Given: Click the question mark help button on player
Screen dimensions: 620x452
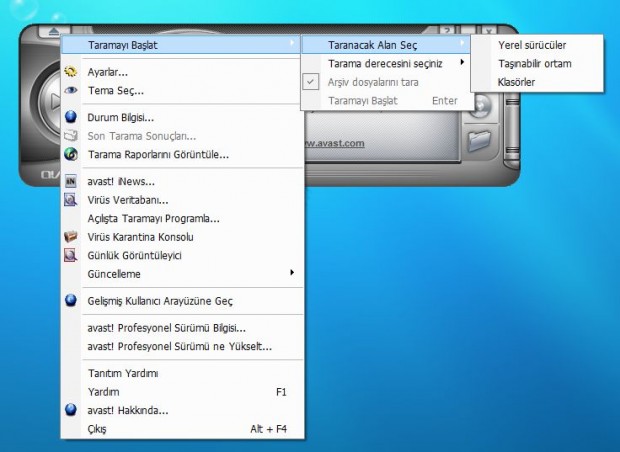Looking at the screenshot, I should tap(447, 30).
